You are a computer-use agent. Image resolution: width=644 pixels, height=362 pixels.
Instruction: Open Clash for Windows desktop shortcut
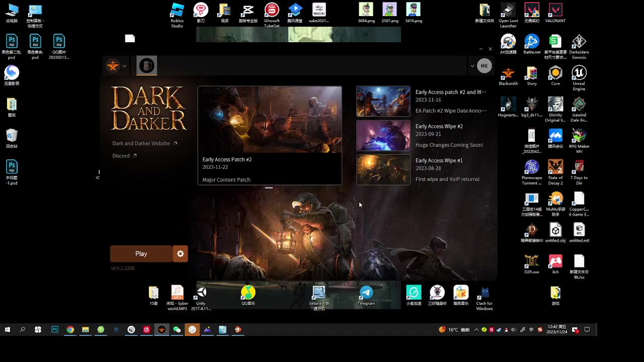pyautogui.click(x=485, y=298)
